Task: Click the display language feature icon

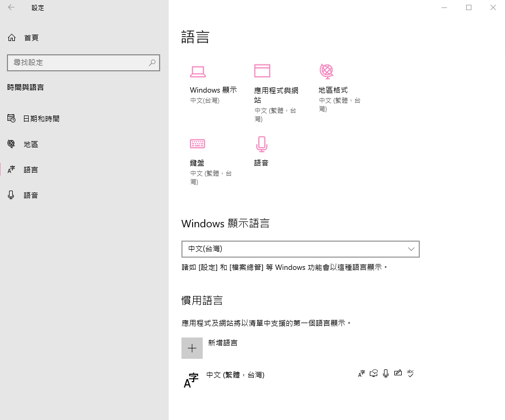Action: (361, 374)
